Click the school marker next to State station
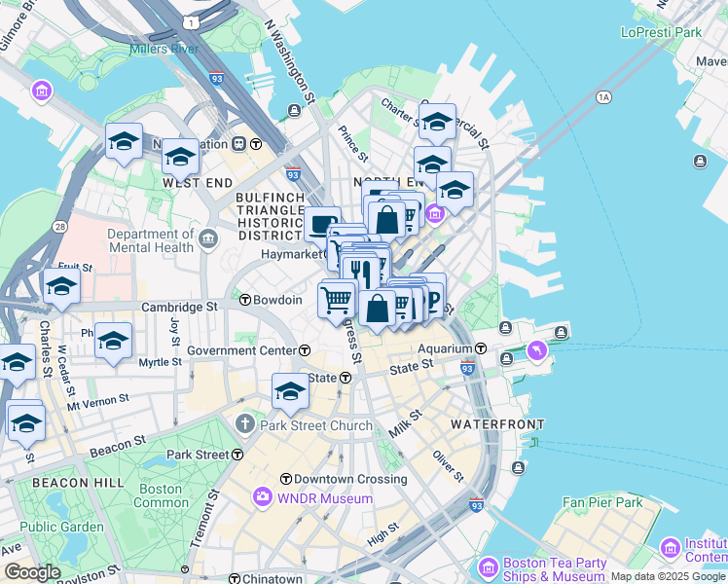 291,391
